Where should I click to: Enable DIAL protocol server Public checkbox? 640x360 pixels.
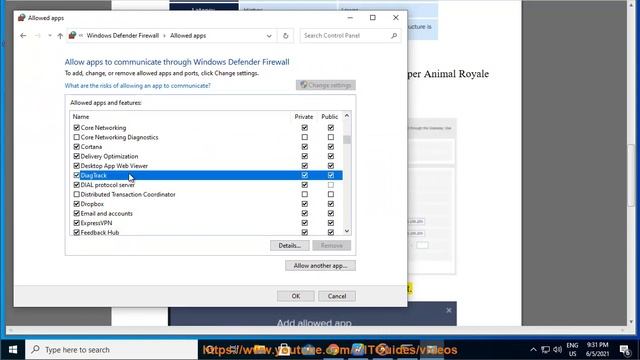click(331, 185)
